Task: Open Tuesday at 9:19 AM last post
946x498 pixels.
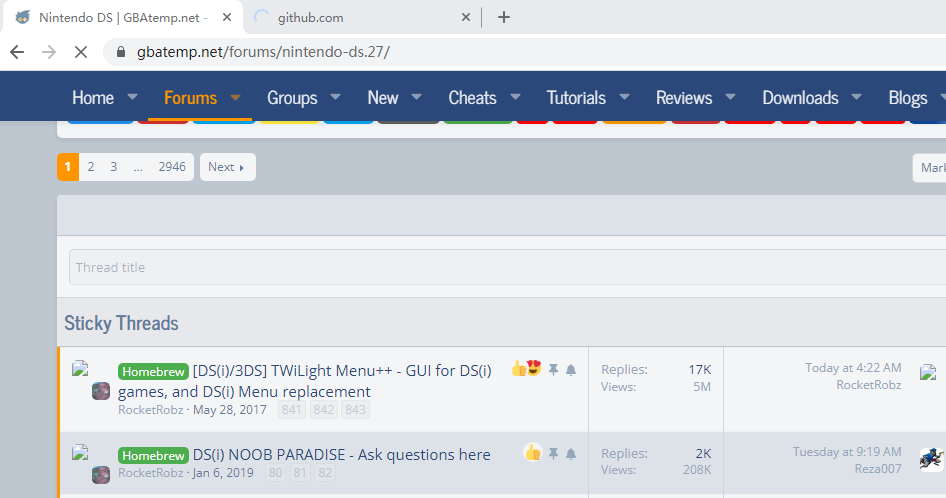Action: pos(847,452)
